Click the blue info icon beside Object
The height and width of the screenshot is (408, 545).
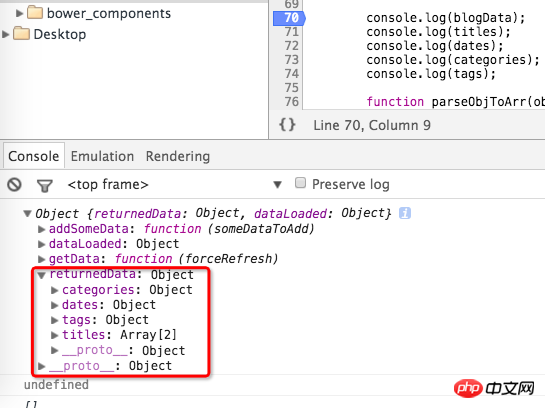click(x=405, y=213)
